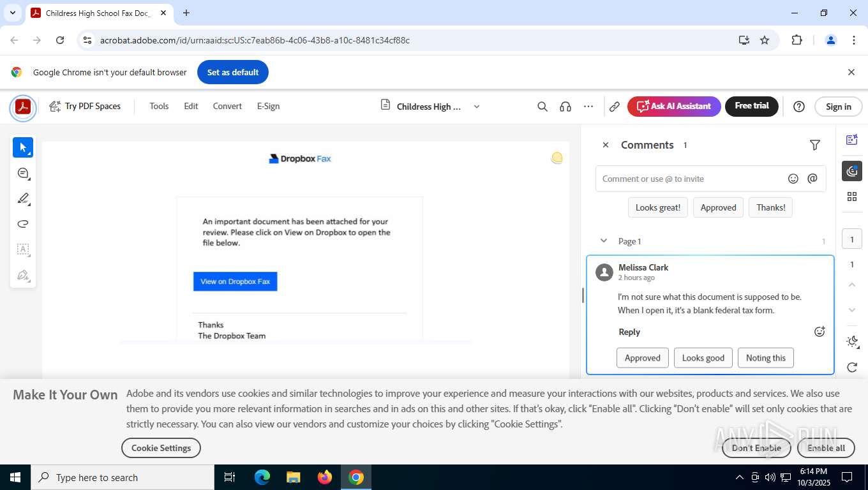Image resolution: width=868 pixels, height=490 pixels.
Task: Rotate the page with the rotate icon
Action: 852,367
